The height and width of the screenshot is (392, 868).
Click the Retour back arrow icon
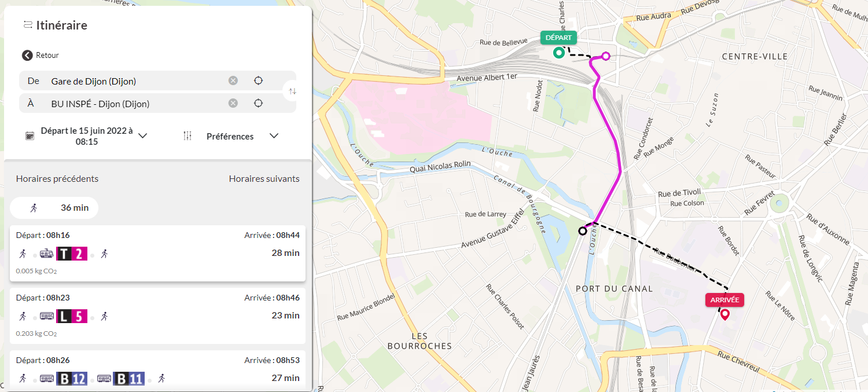click(27, 55)
